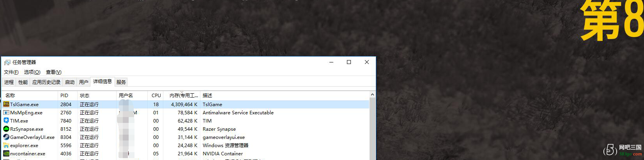Switch to the 服务 tab
Screen dimensions: 644x160
click(x=121, y=82)
